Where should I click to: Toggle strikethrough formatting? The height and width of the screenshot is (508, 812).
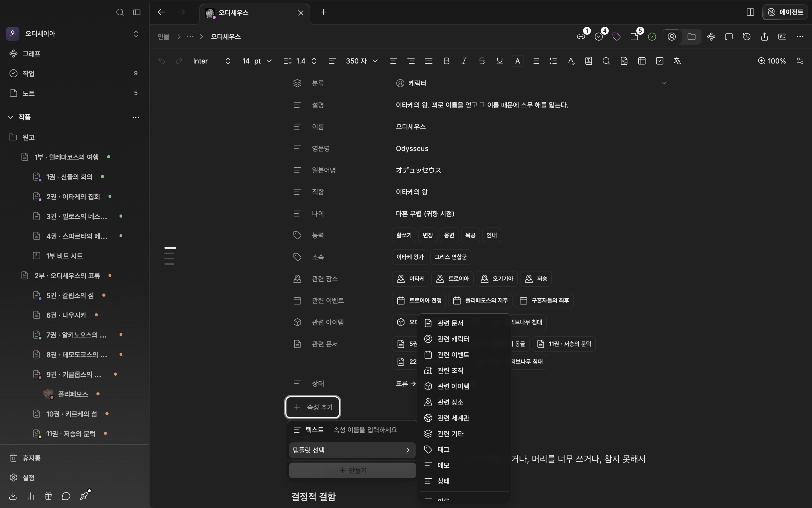[x=482, y=61]
